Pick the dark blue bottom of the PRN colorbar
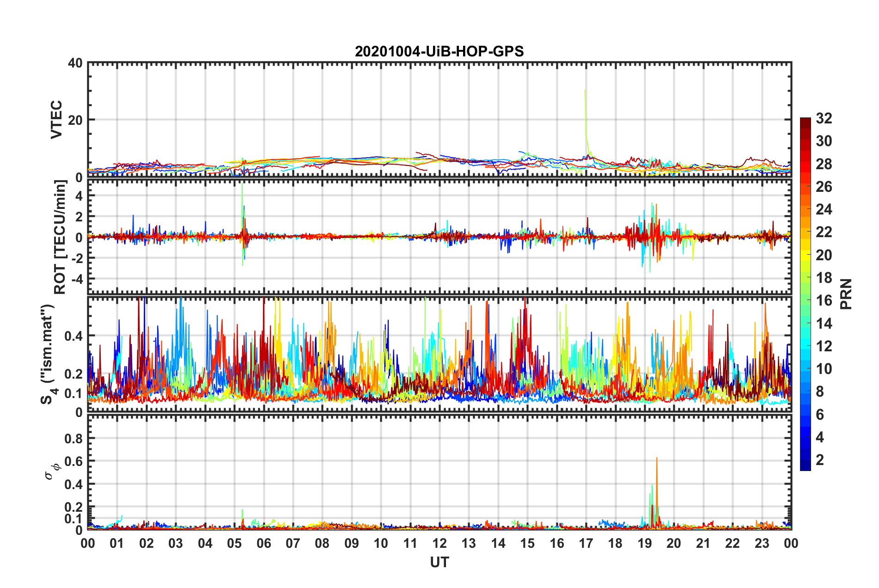 click(x=805, y=467)
